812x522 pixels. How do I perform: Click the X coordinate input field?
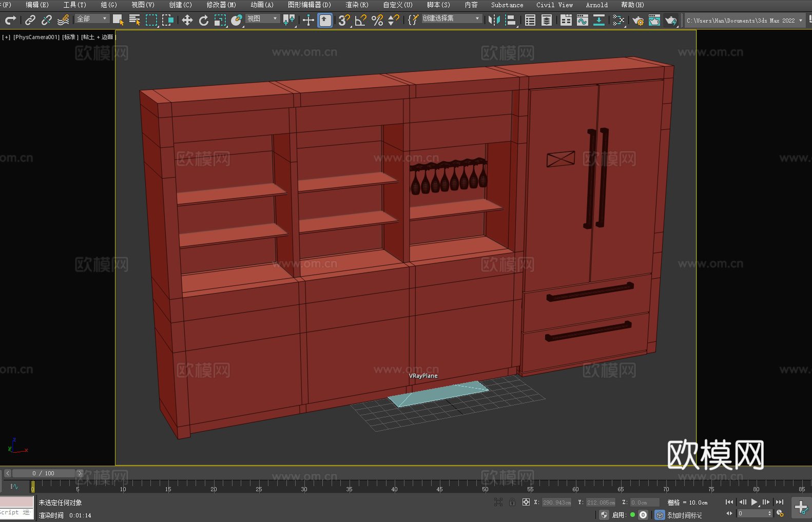pos(557,502)
